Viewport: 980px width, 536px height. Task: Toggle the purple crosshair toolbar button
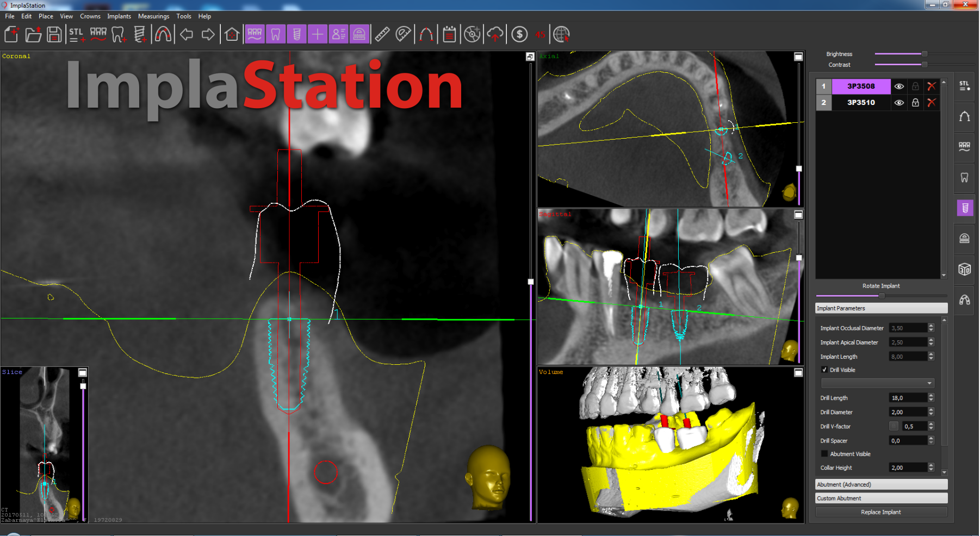point(318,35)
